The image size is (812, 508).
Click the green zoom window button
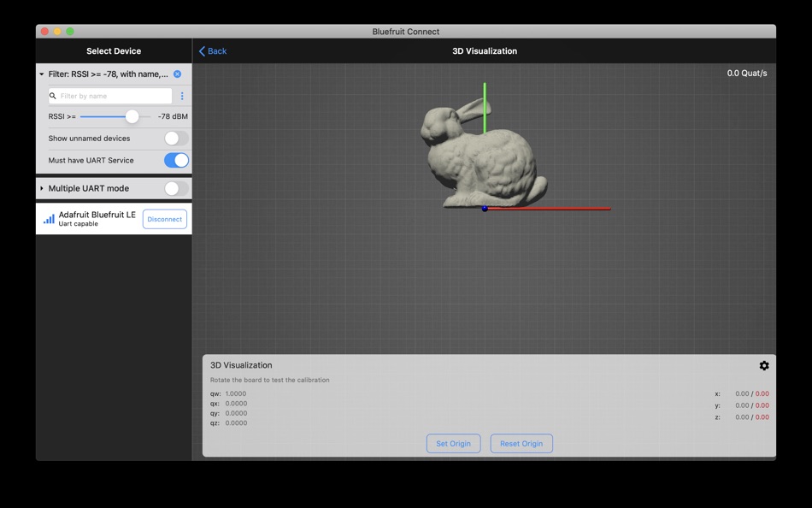(x=70, y=32)
